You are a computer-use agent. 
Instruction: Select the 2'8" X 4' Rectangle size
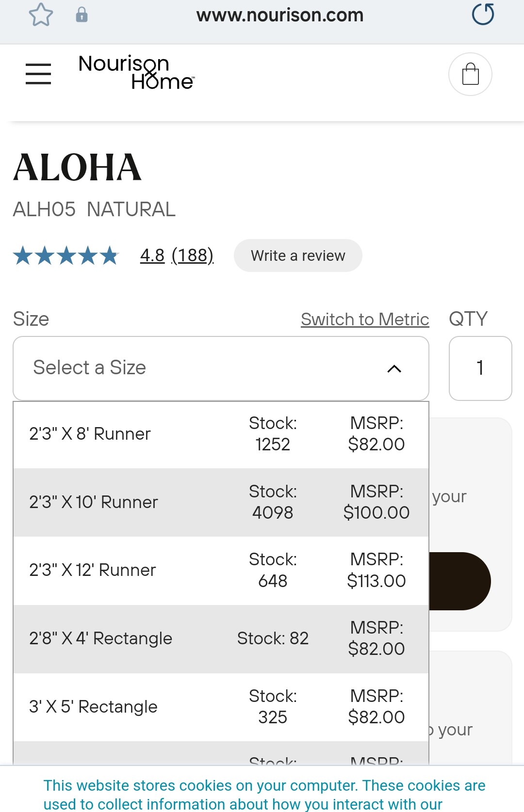(x=221, y=638)
